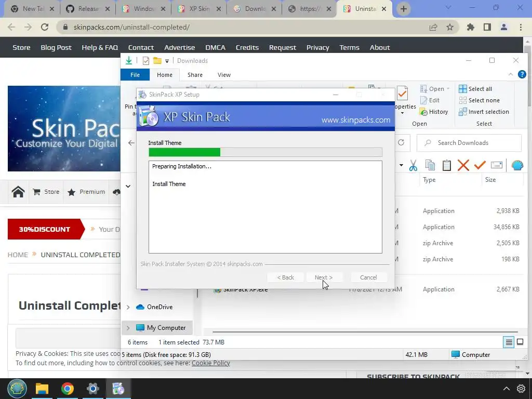The image size is (532, 399).
Task: Open Chrome from taskbar
Action: click(x=68, y=389)
